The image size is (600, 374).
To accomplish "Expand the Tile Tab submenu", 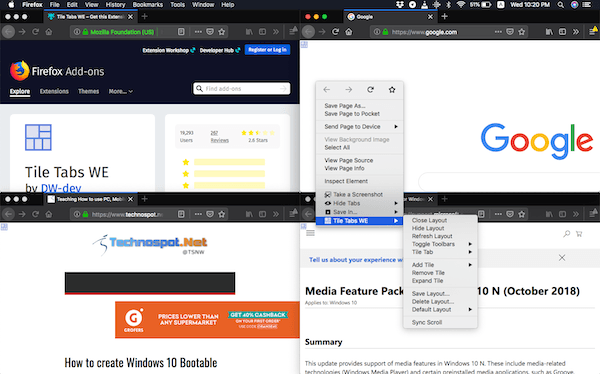I will point(440,252).
